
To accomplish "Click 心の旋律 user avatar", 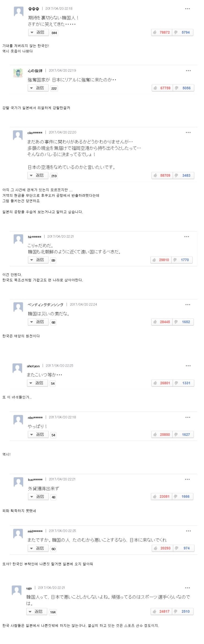I will pyautogui.click(x=18, y=73).
